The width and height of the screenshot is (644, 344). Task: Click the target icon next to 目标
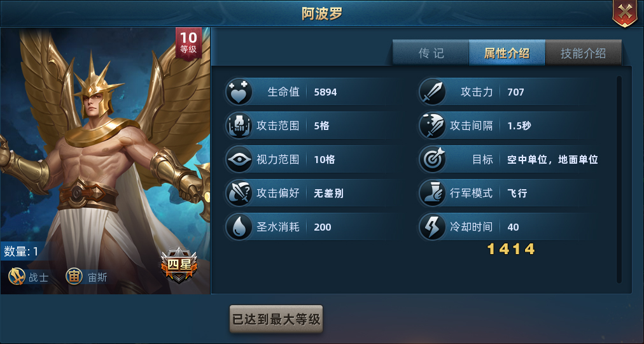click(x=432, y=159)
